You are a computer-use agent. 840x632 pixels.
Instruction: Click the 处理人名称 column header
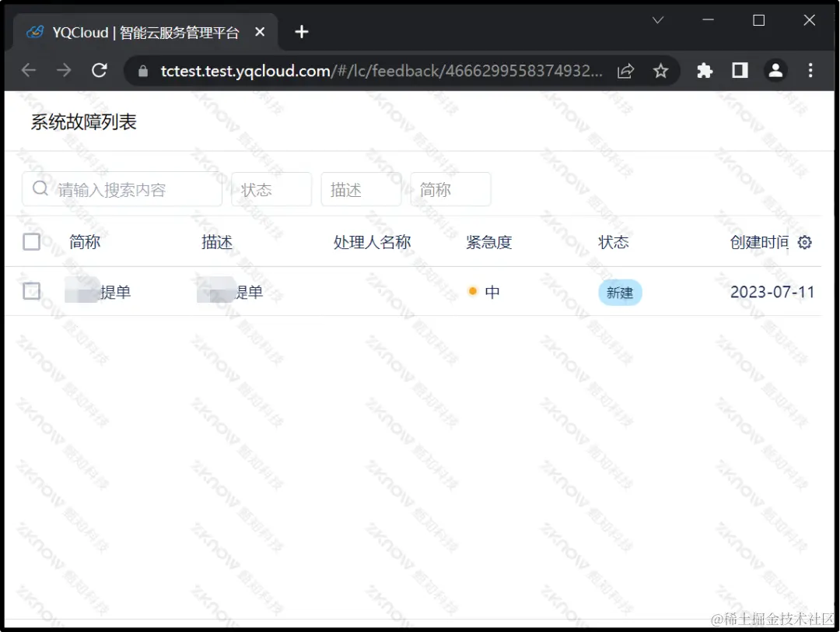click(x=372, y=242)
